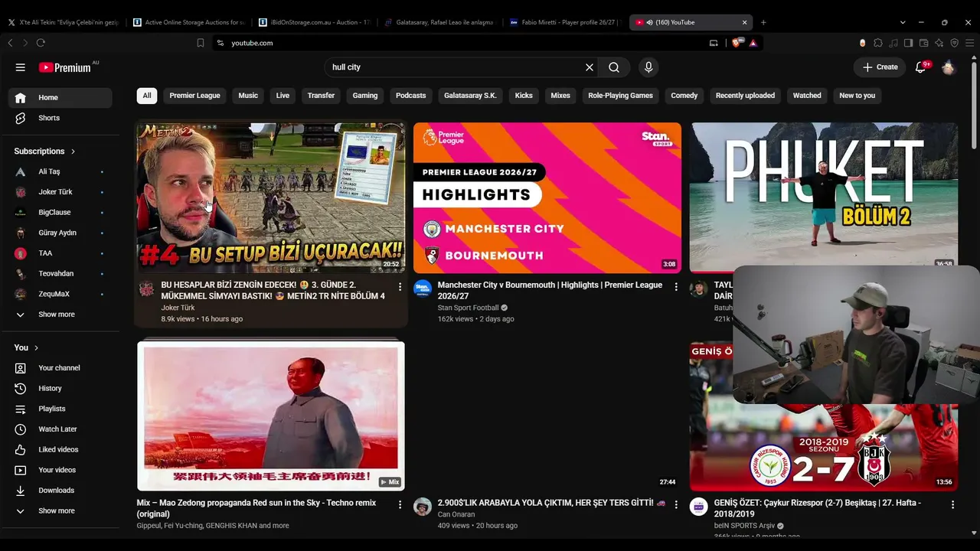Open the Brave VPN shield icon

pyautogui.click(x=955, y=43)
